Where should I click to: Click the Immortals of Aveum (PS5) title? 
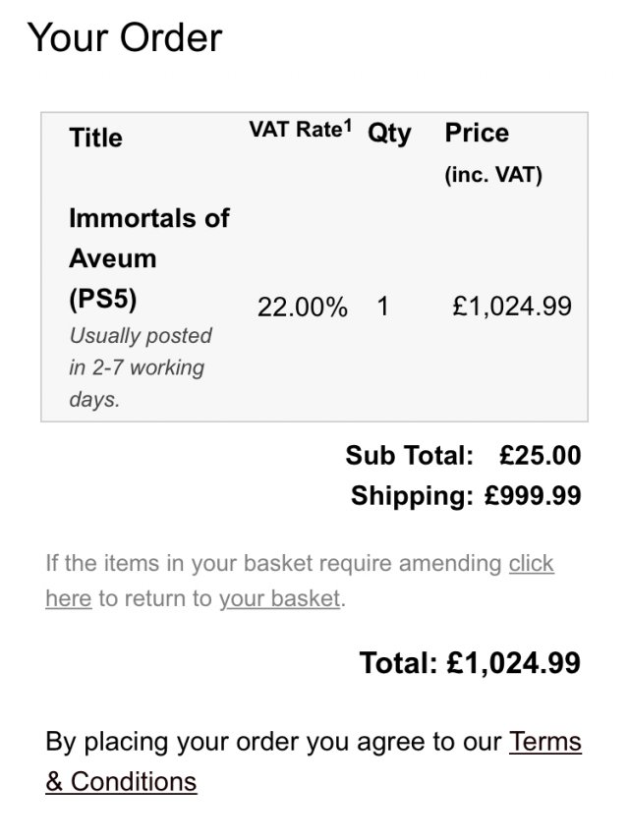coord(148,258)
